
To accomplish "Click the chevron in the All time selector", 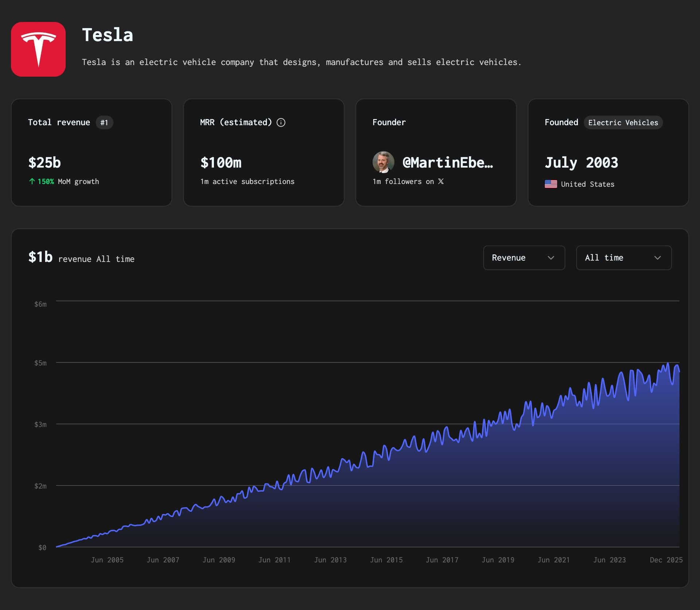I will pos(657,258).
